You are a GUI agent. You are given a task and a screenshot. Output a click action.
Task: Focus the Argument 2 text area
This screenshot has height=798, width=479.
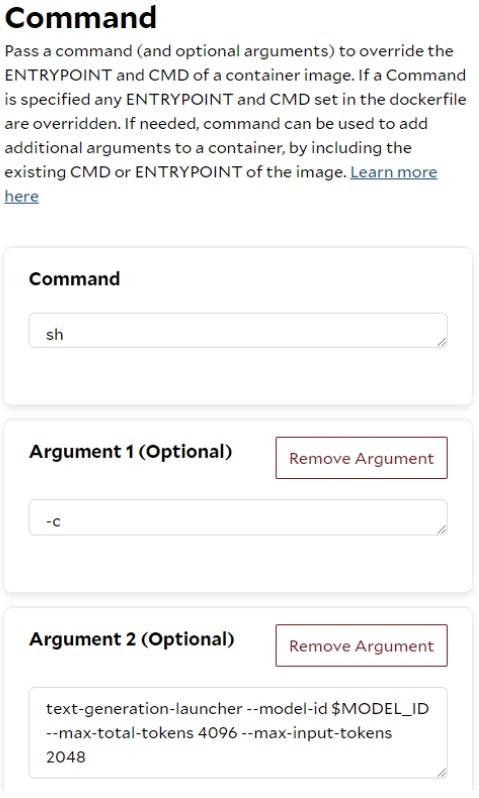238,733
